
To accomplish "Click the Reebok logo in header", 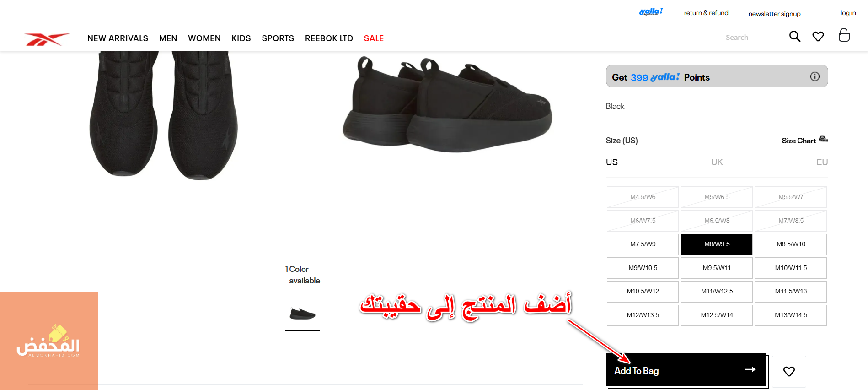I will click(47, 39).
